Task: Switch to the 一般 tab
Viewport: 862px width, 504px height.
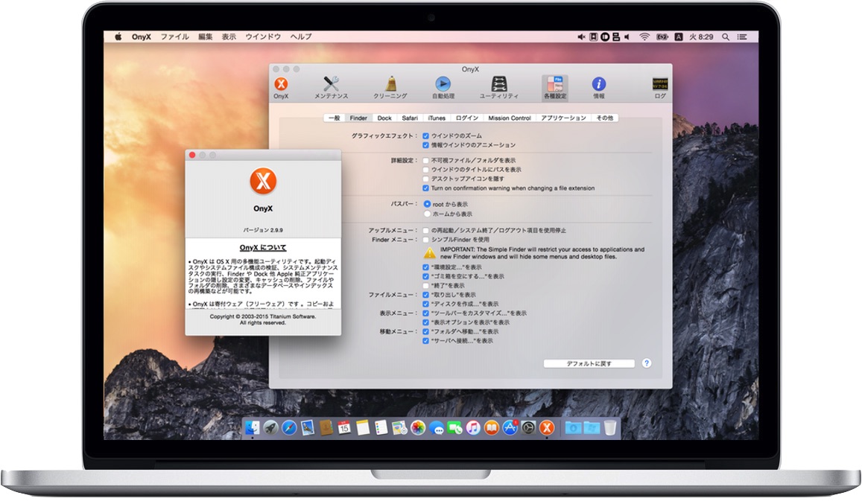Action: coord(335,118)
